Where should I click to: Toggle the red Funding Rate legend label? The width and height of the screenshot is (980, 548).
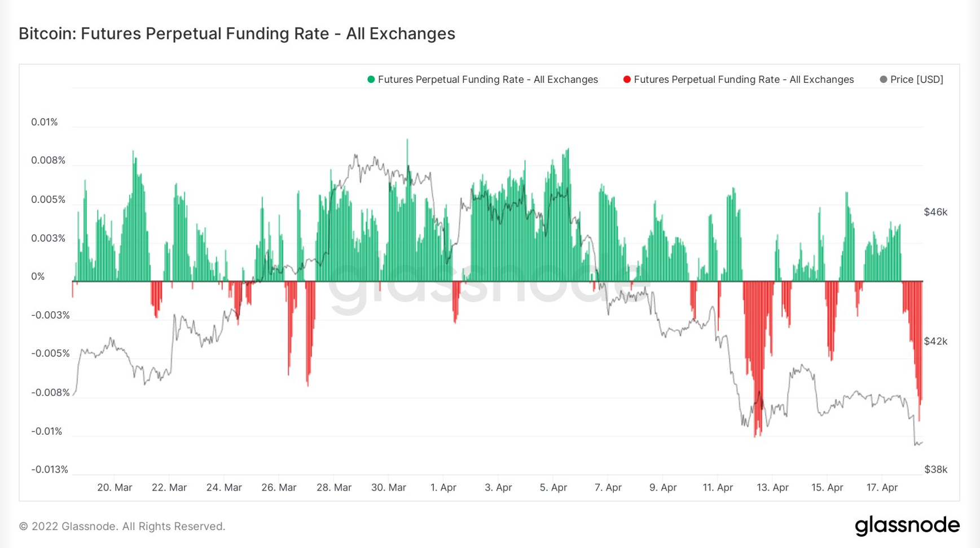pyautogui.click(x=744, y=79)
